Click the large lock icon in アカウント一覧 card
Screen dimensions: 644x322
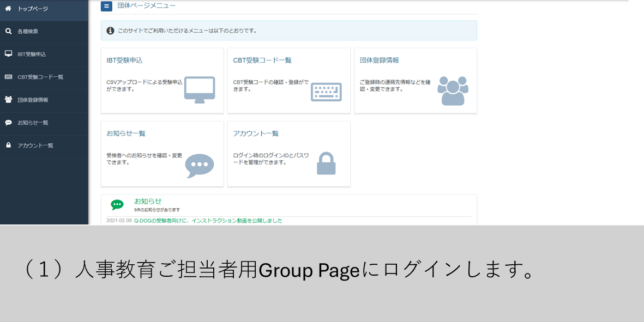(x=326, y=163)
